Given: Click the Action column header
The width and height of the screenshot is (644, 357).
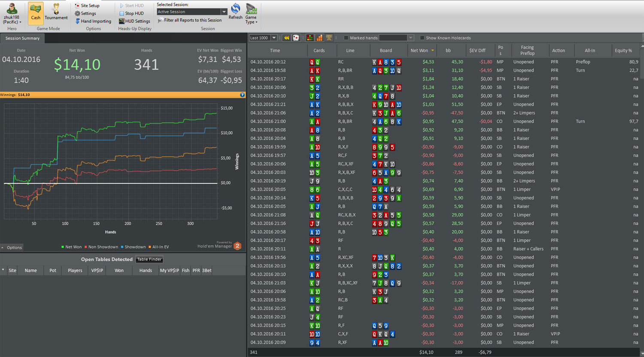Looking at the screenshot, I should coord(559,50).
